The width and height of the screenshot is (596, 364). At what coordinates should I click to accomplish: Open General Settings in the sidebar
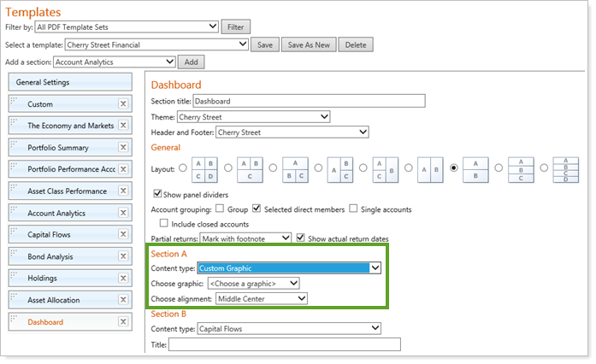click(x=70, y=82)
